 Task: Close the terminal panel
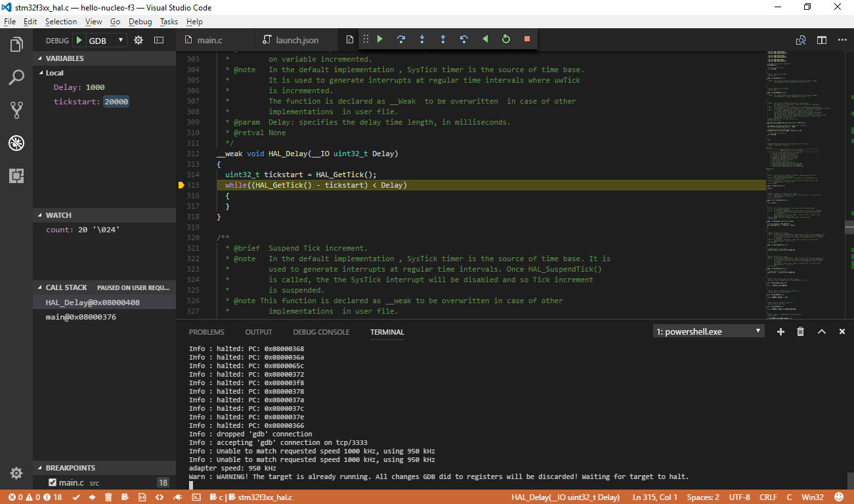click(x=842, y=331)
